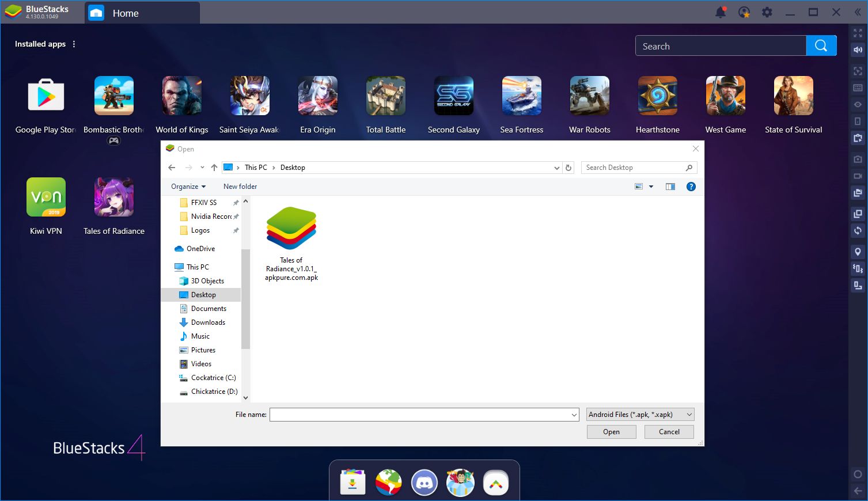The height and width of the screenshot is (501, 868).
Task: Select Cockatrice (C:) drive
Action: tap(213, 378)
